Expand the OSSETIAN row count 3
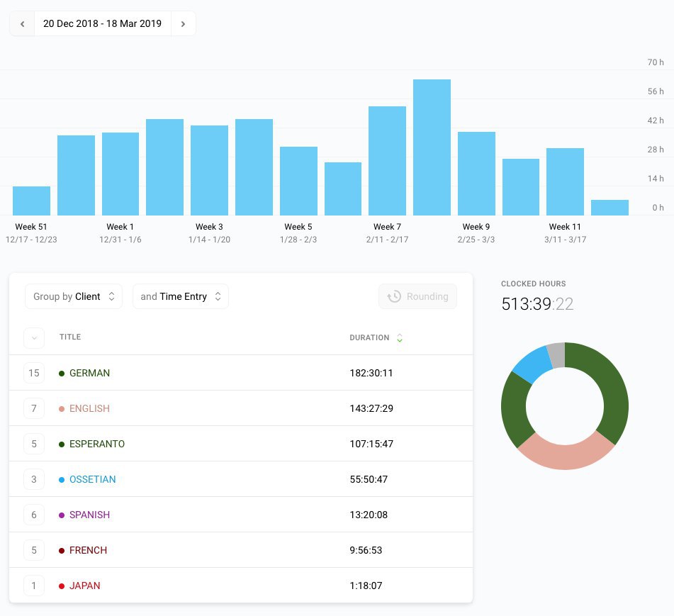674x616 pixels. point(34,479)
